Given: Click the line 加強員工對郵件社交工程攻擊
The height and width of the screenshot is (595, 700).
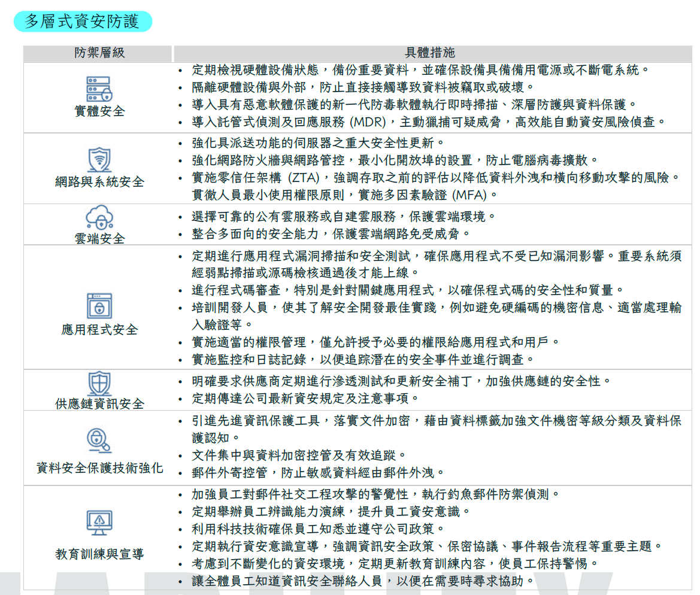Looking at the screenshot, I should tap(376, 494).
